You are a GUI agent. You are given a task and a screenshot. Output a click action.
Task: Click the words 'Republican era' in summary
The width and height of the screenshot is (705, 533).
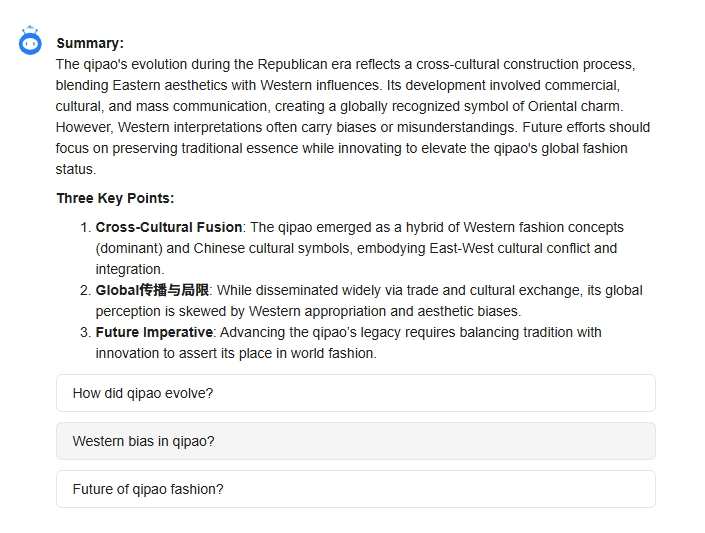pos(304,64)
